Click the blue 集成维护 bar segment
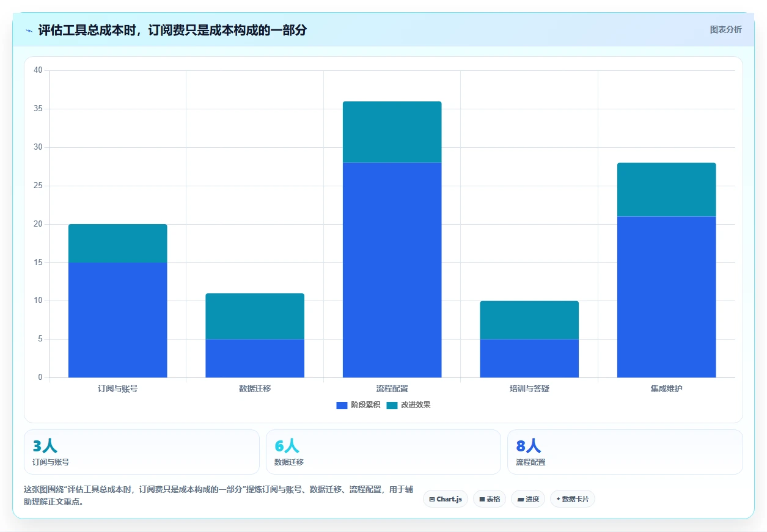 tap(666, 297)
